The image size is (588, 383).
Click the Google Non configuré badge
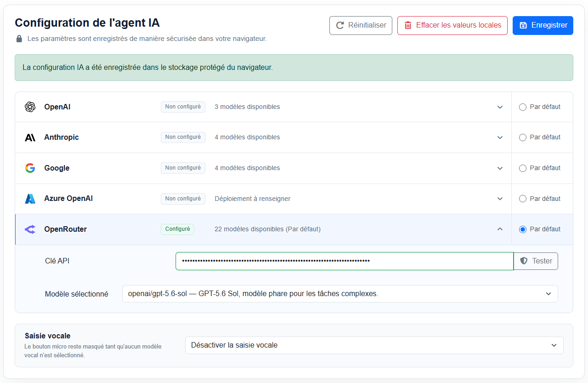coord(183,168)
